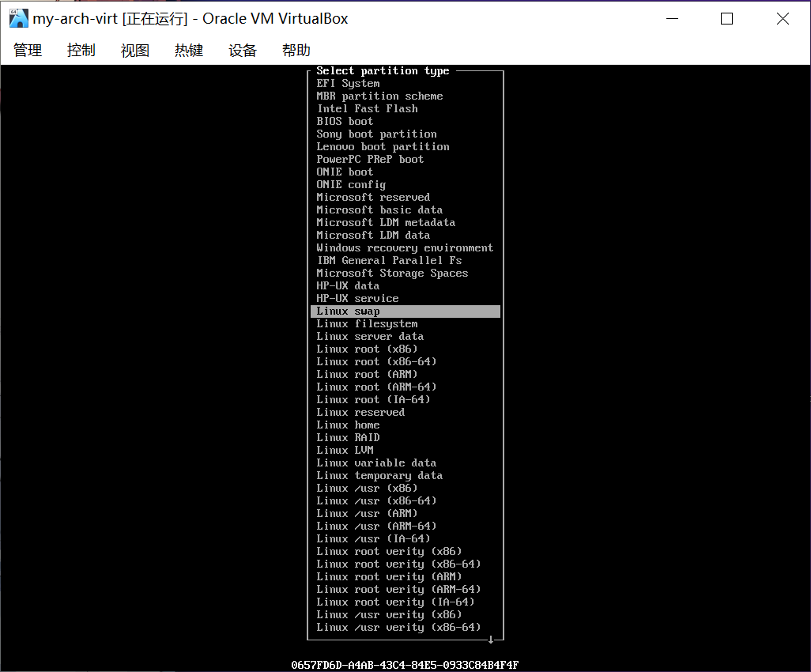Minimize the VirtualBox window
The height and width of the screenshot is (672, 811).
point(671,19)
